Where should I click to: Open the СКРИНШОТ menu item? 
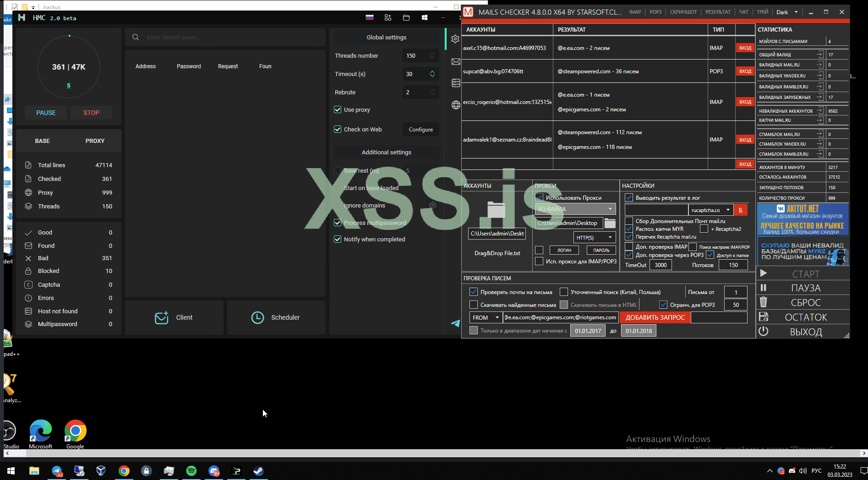coord(683,12)
